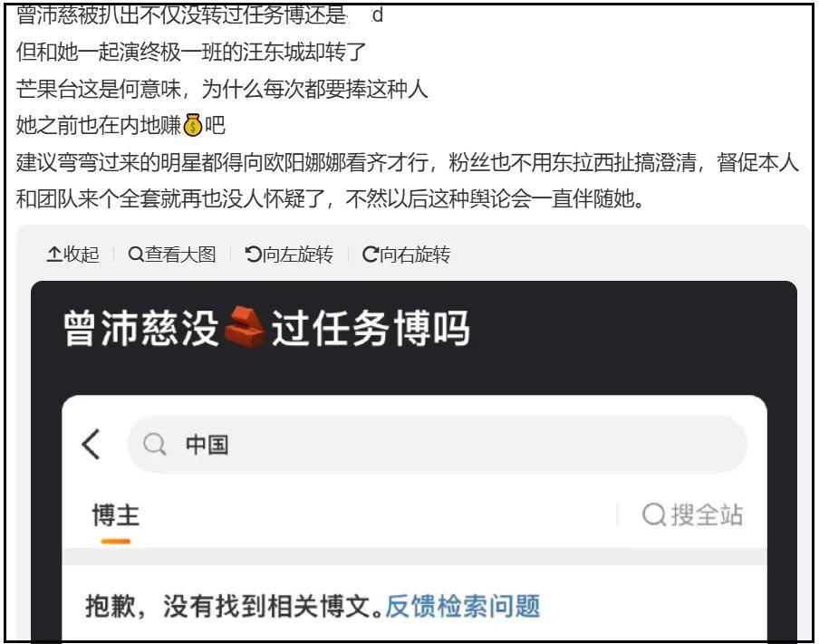The image size is (819, 644).
Task: Go back using the left chevron arrow
Action: (91, 445)
